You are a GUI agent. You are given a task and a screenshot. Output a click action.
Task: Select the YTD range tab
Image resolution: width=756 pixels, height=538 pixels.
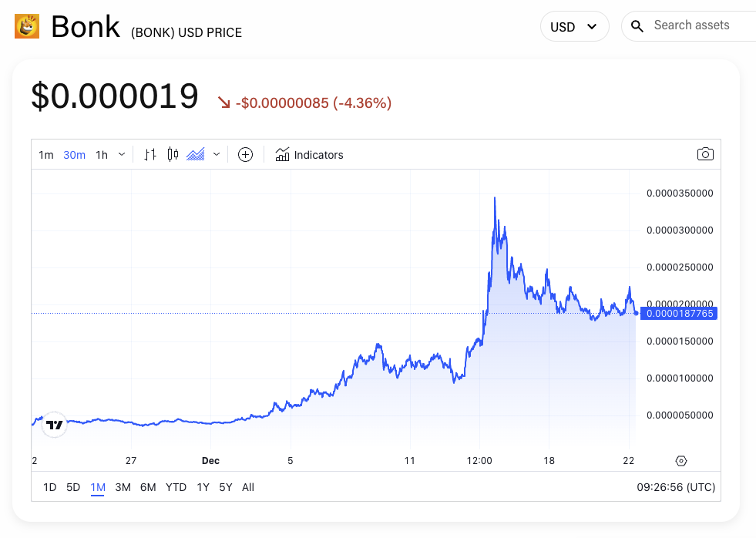176,487
